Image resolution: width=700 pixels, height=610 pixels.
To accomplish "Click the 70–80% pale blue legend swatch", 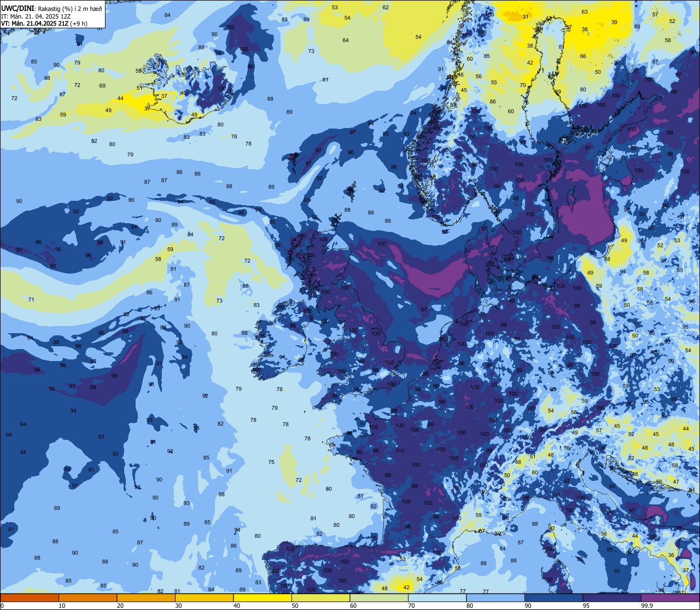I will [437, 597].
